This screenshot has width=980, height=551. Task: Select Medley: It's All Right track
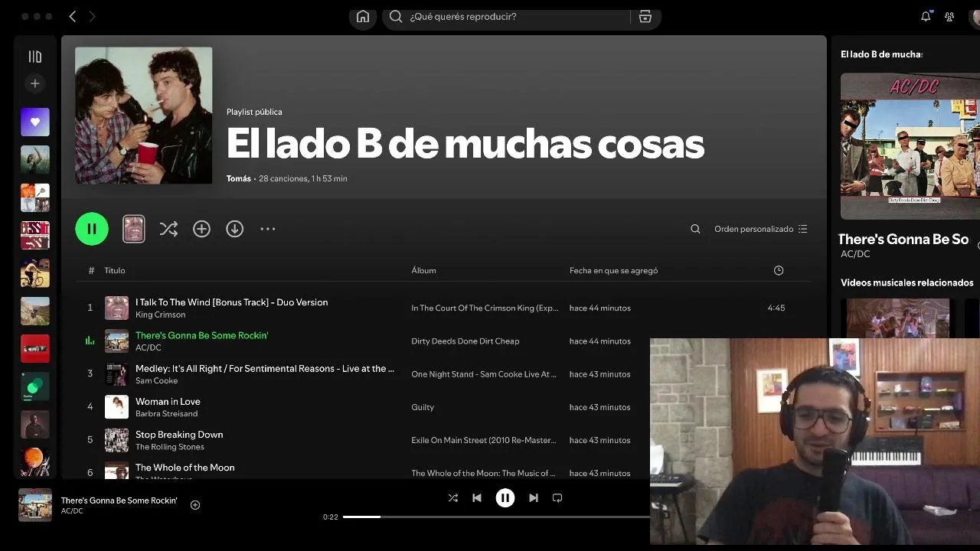[x=265, y=368]
